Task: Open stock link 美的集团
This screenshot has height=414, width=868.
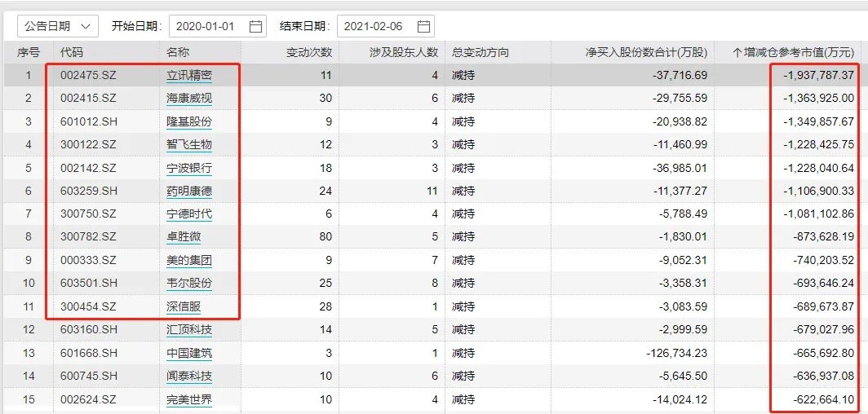Action: pos(189,260)
